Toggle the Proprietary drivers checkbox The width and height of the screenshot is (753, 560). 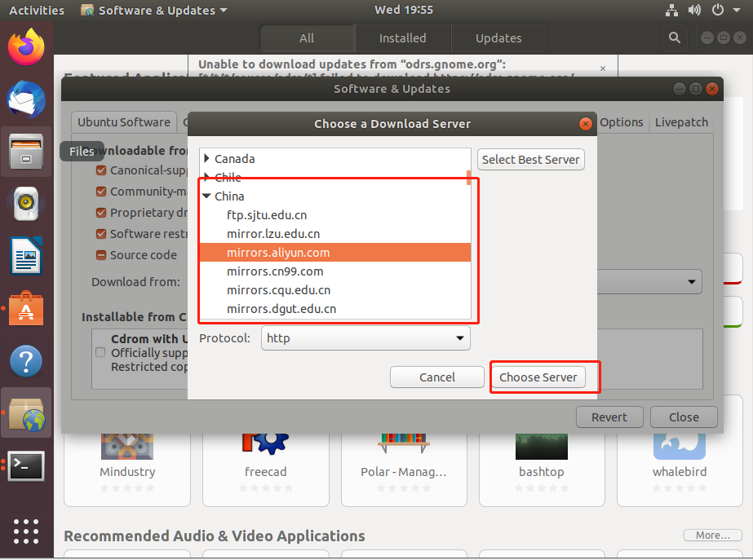[x=101, y=213]
